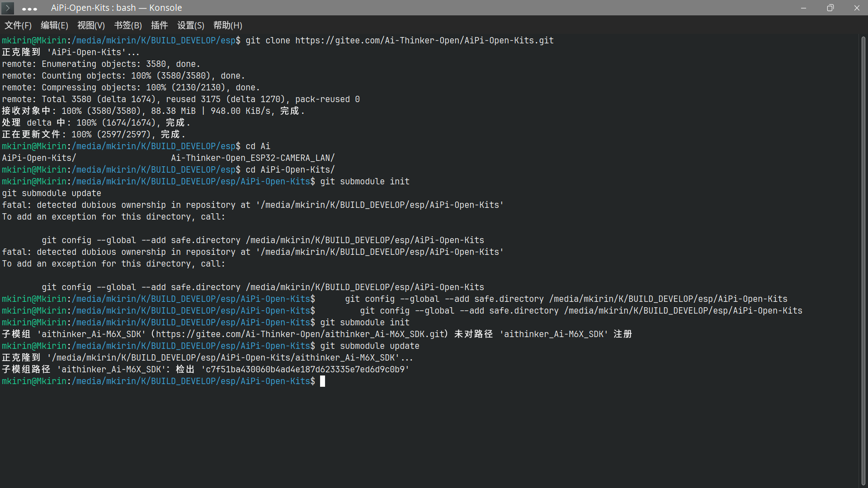Click 'remote: Counting objects: 100% (3580/3580)' line
This screenshot has width=868, height=488.
click(123, 76)
